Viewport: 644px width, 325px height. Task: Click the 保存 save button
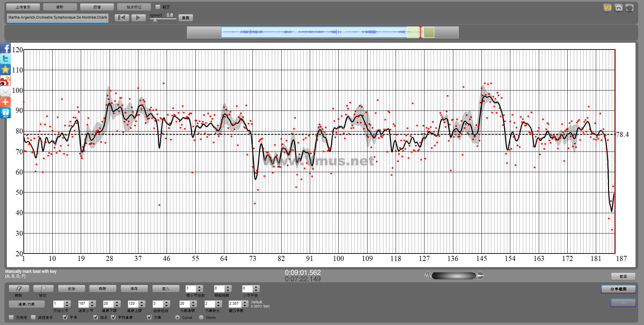134,288
